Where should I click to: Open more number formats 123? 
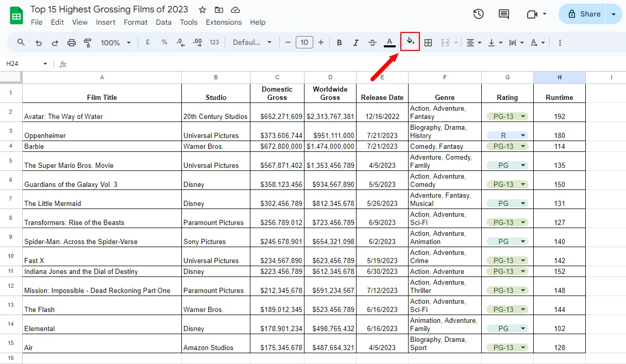214,42
